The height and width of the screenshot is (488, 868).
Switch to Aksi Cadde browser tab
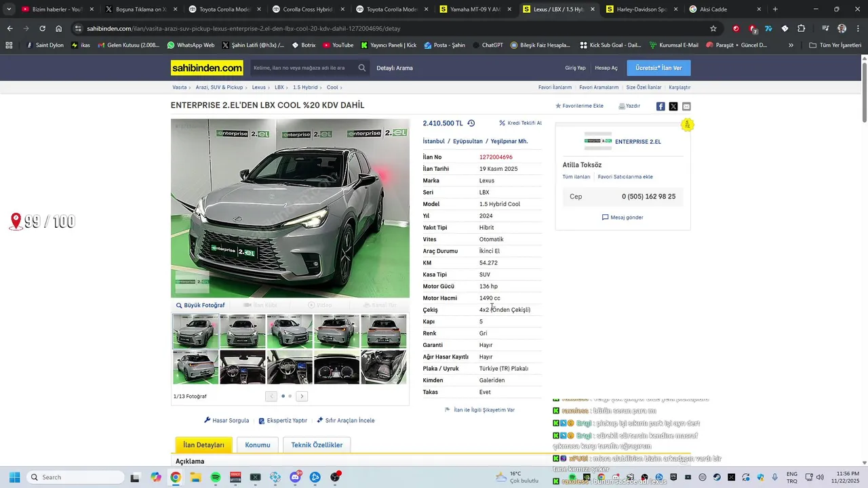[726, 9]
